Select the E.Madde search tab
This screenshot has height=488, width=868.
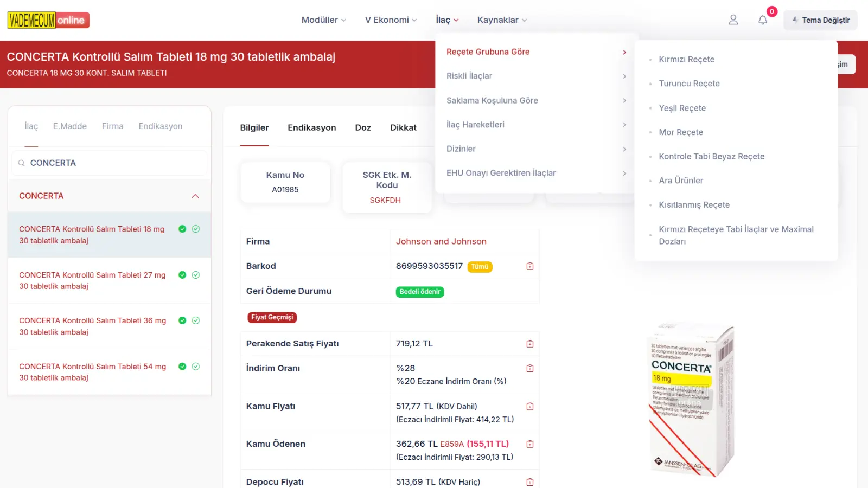click(70, 126)
